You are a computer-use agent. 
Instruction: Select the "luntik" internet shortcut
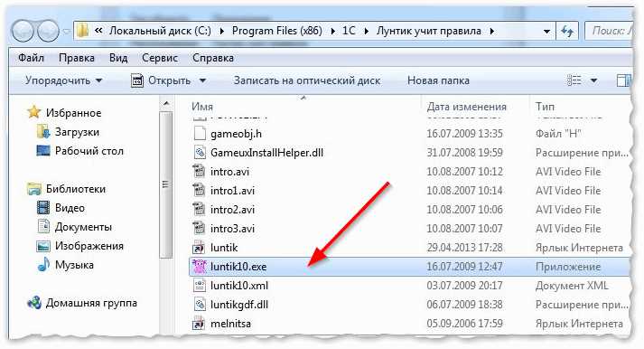click(224, 248)
